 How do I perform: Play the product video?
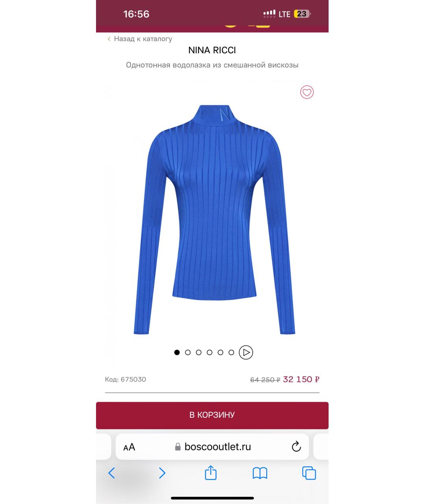(x=246, y=352)
